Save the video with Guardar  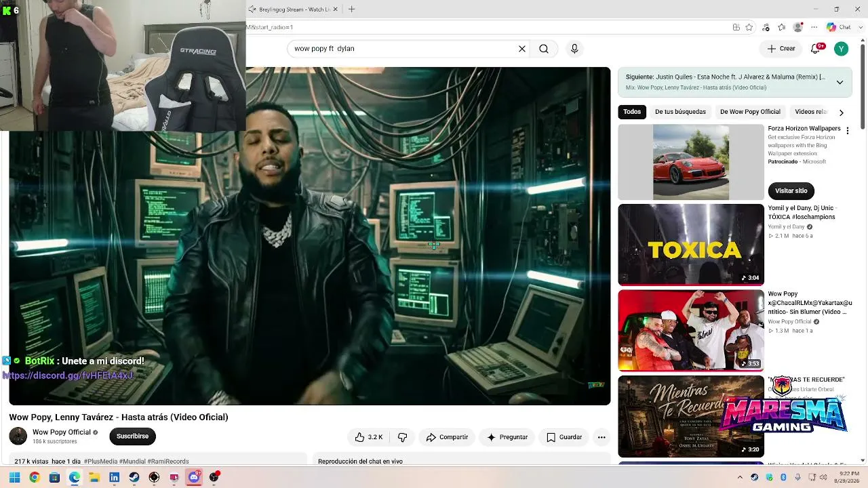(564, 437)
